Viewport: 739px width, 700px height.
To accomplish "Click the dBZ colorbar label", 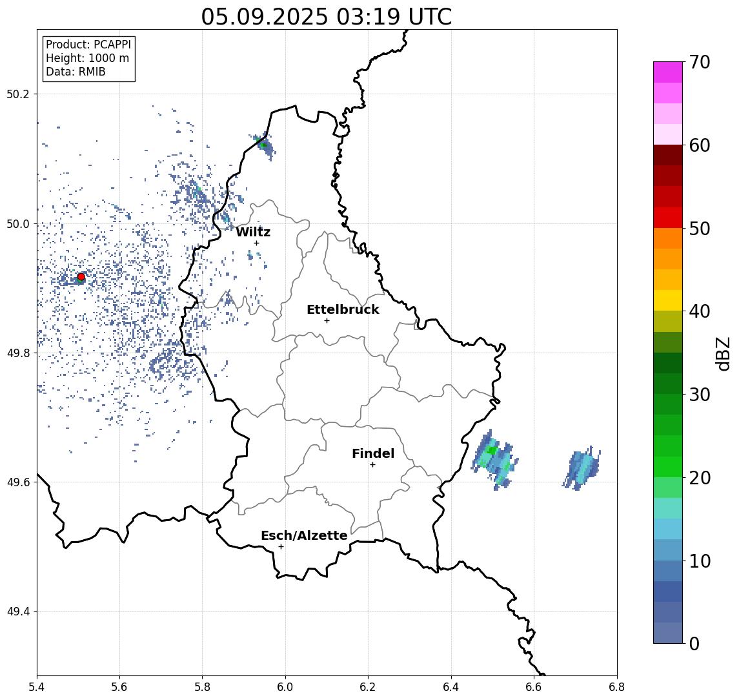I will click(x=722, y=354).
